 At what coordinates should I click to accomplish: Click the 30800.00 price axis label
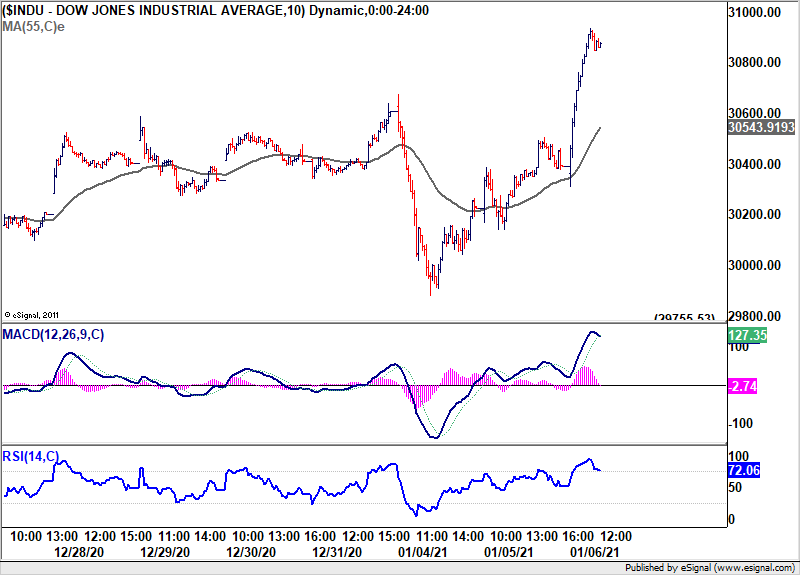tap(755, 62)
